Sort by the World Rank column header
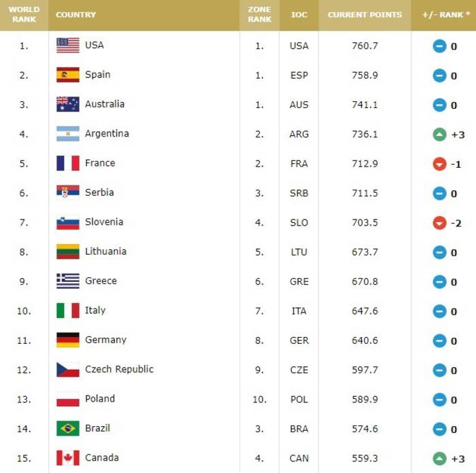This screenshot has width=476, height=473. 24,14
